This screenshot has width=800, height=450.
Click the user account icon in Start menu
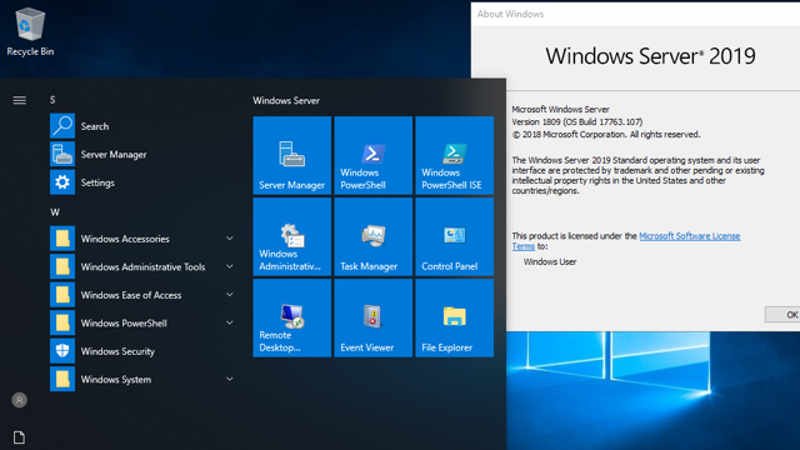(x=19, y=400)
